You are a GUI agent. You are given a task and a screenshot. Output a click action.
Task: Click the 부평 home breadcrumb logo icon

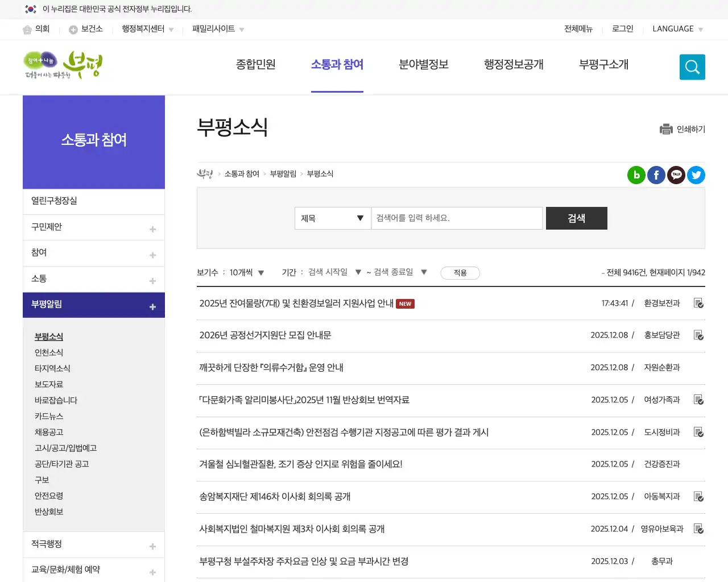[205, 174]
